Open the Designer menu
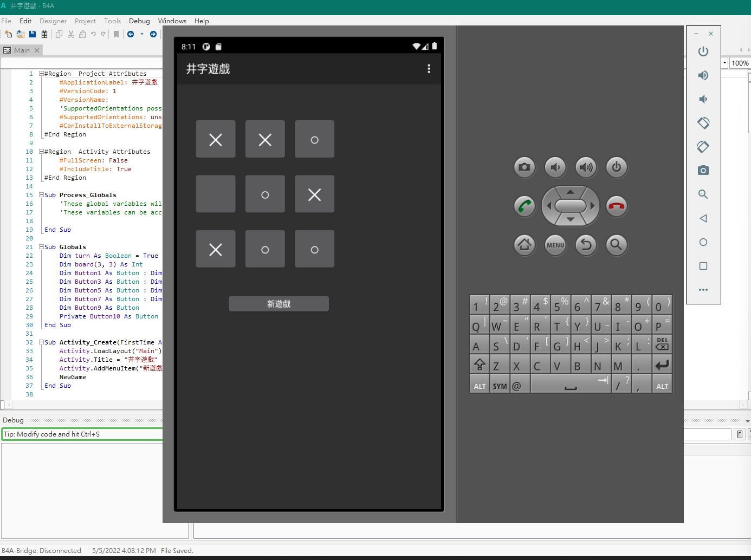Viewport: 751px width, 560px height. click(x=53, y=21)
